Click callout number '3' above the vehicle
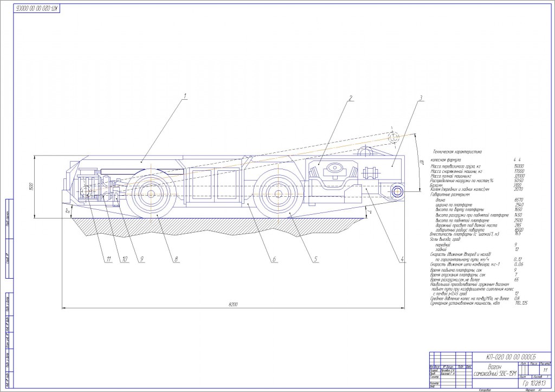The width and height of the screenshot is (555, 392). (x=421, y=98)
